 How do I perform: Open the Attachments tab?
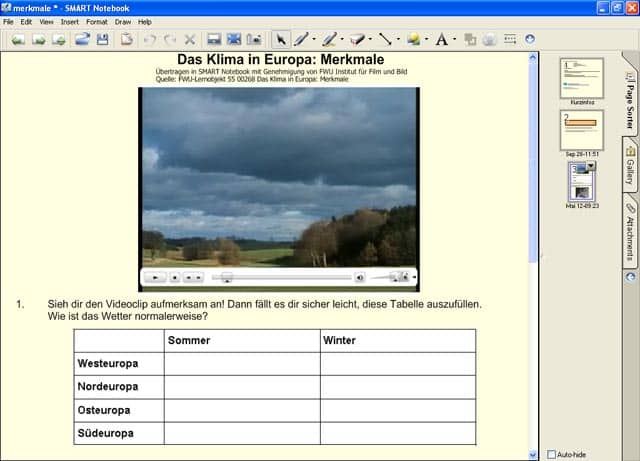tap(630, 233)
